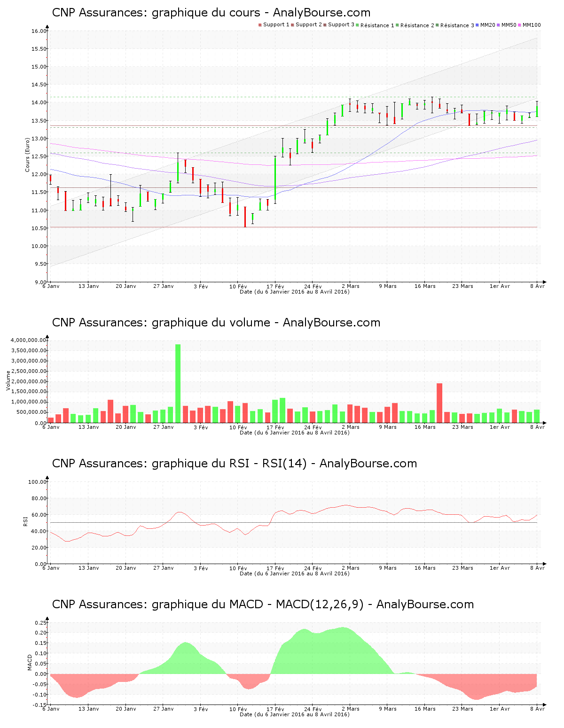Click the '16 Mars' date under the volume chart
This screenshot has width=564, height=728.
pyautogui.click(x=425, y=427)
